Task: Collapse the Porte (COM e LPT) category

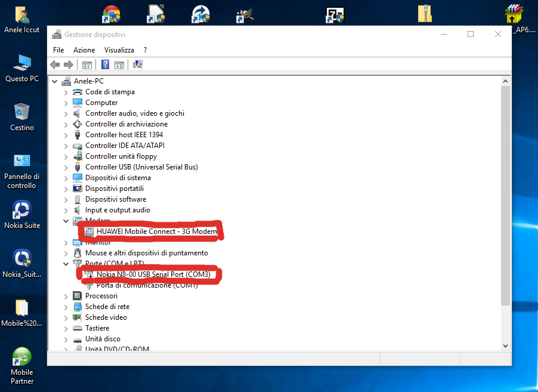Action: (x=66, y=264)
